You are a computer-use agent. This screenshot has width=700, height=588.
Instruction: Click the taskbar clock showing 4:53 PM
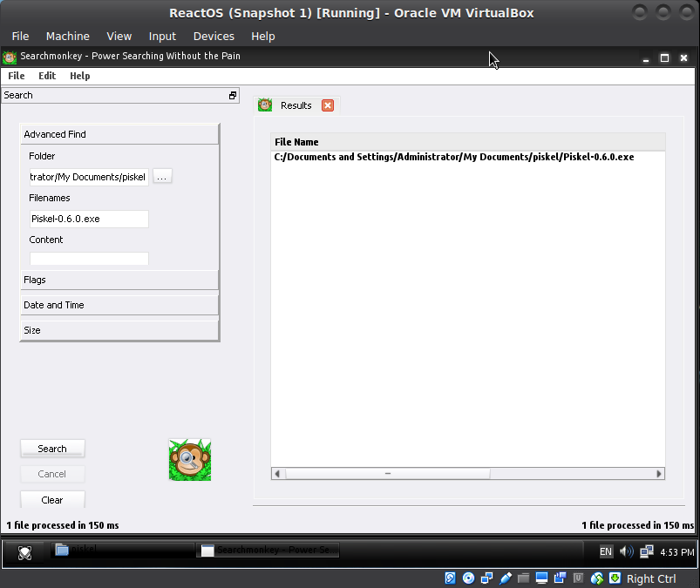click(677, 552)
